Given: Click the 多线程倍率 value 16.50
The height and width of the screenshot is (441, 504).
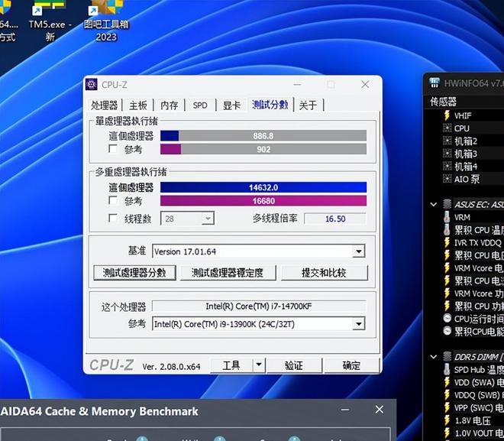Looking at the screenshot, I should pos(335,219).
